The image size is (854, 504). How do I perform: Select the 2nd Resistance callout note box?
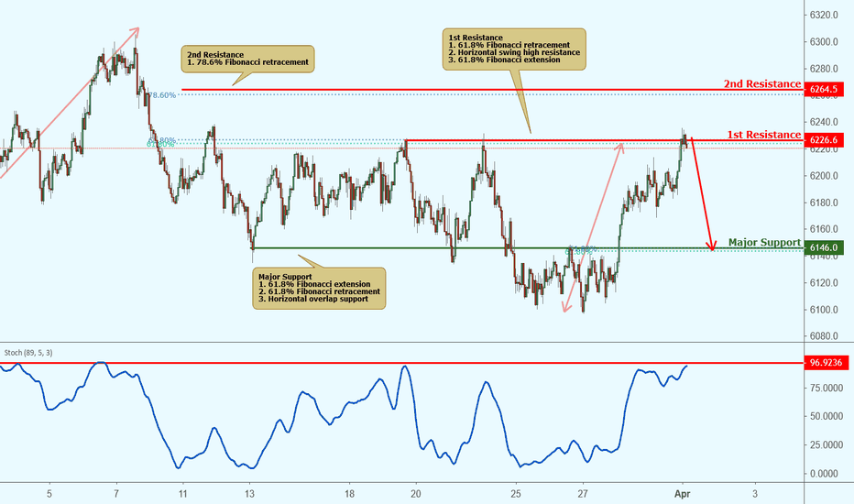click(x=247, y=59)
